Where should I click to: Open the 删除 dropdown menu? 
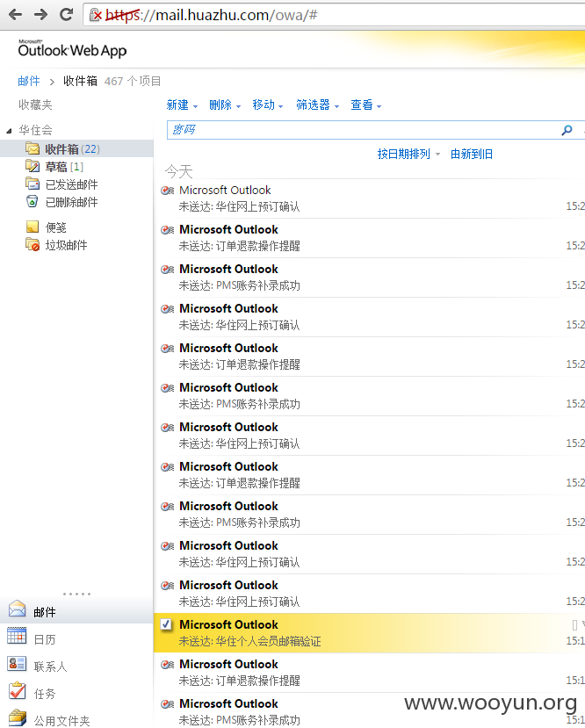coord(225,105)
